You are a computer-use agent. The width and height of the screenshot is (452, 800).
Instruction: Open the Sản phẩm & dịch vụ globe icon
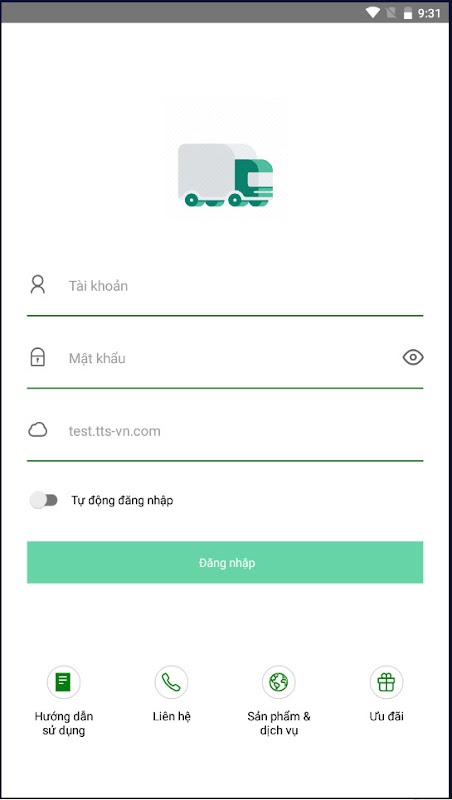click(x=279, y=682)
